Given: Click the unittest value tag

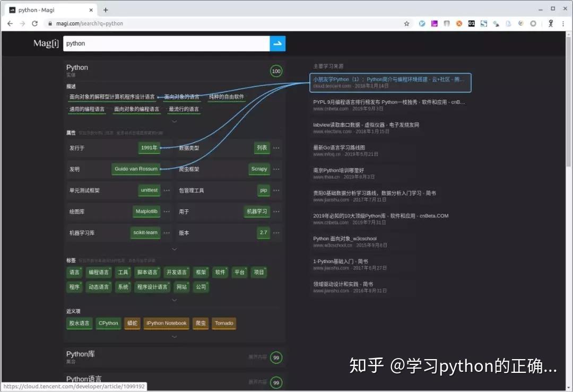Looking at the screenshot, I should (x=149, y=190).
